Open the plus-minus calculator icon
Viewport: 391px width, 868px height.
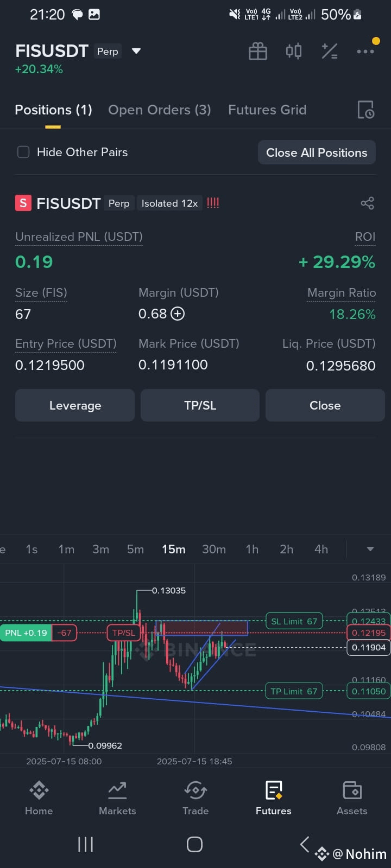coord(330,52)
